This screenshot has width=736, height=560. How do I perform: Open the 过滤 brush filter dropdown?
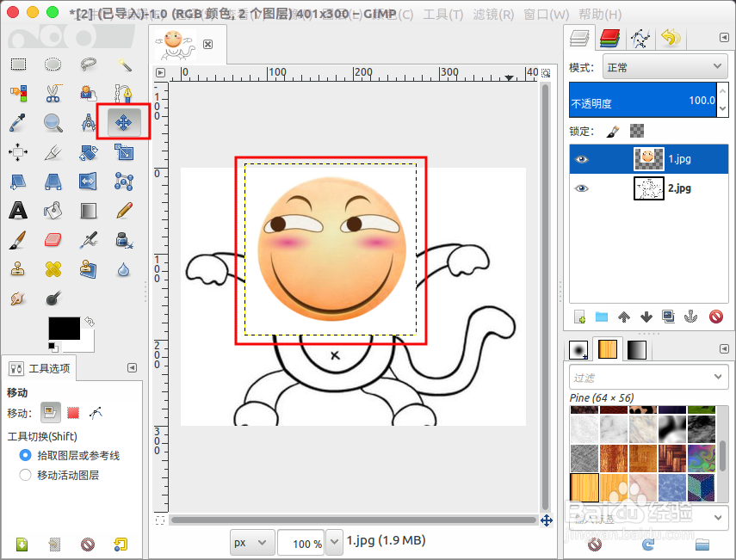click(x=648, y=377)
